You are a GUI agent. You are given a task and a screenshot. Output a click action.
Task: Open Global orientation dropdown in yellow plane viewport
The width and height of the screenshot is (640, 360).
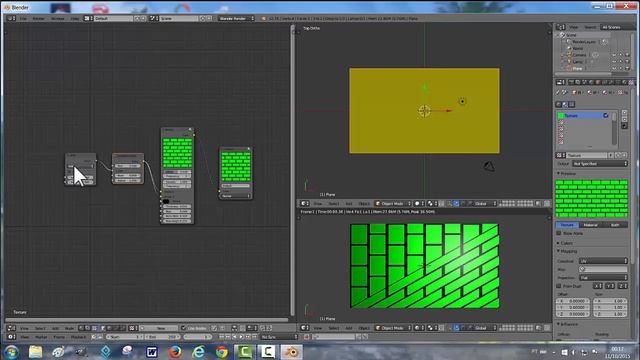point(485,203)
